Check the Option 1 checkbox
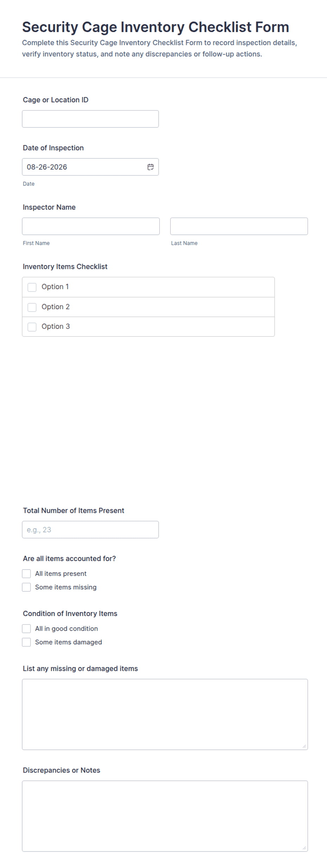 [32, 287]
